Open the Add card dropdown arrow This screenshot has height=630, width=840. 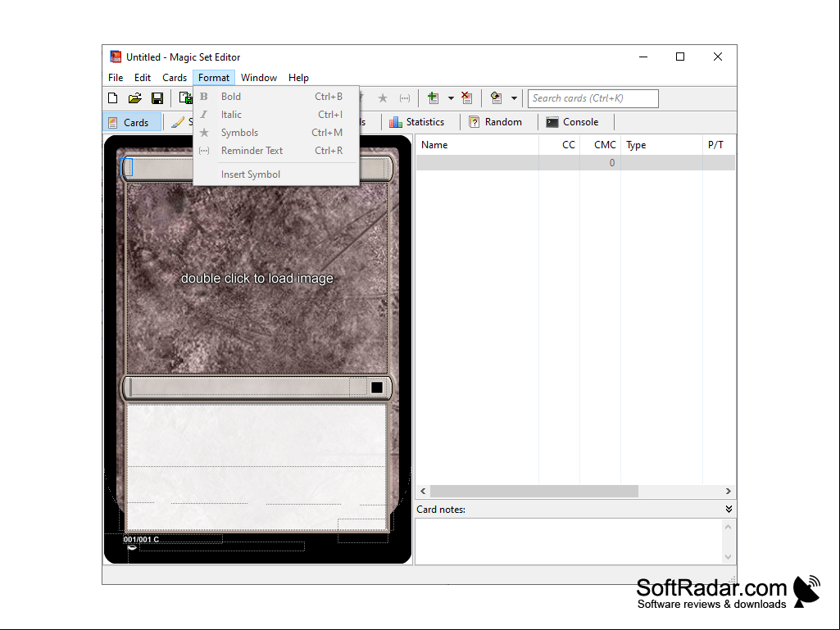point(451,98)
